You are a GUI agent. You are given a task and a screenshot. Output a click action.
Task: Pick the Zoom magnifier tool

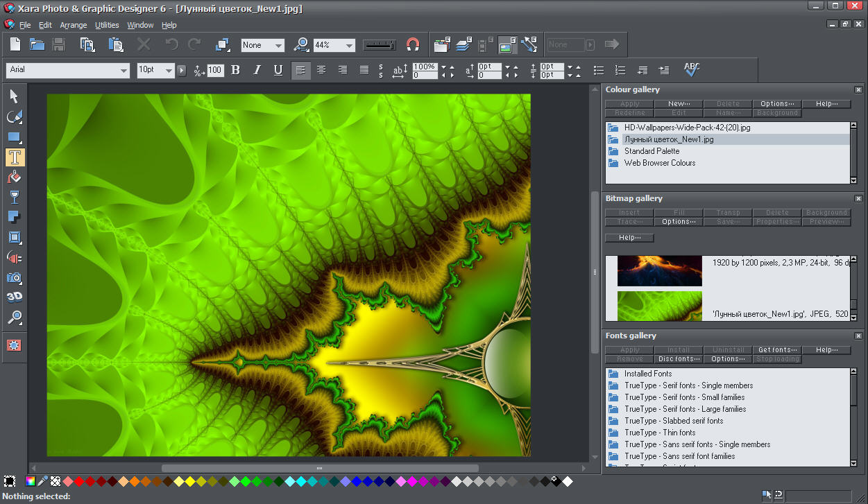pyautogui.click(x=15, y=318)
